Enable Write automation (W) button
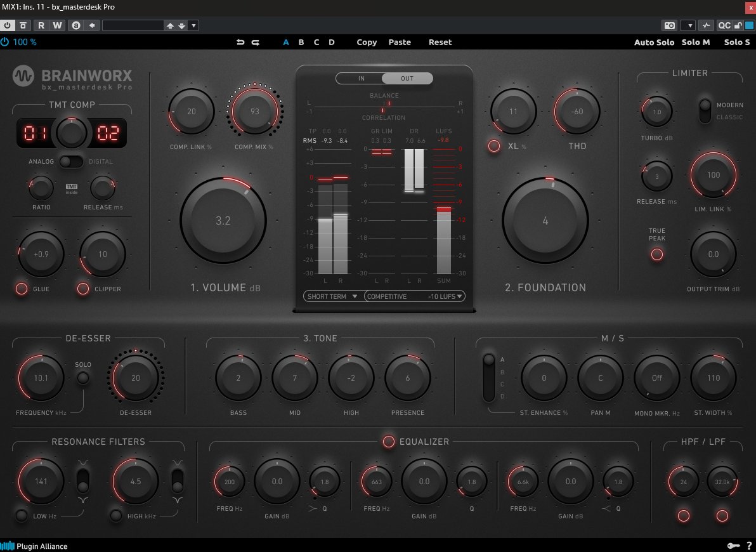 click(x=57, y=25)
